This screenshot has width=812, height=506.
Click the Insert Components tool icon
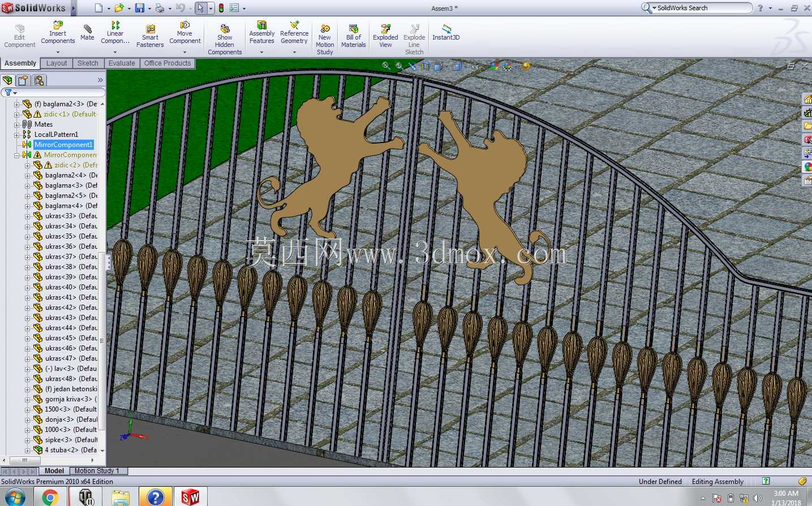pos(58,25)
